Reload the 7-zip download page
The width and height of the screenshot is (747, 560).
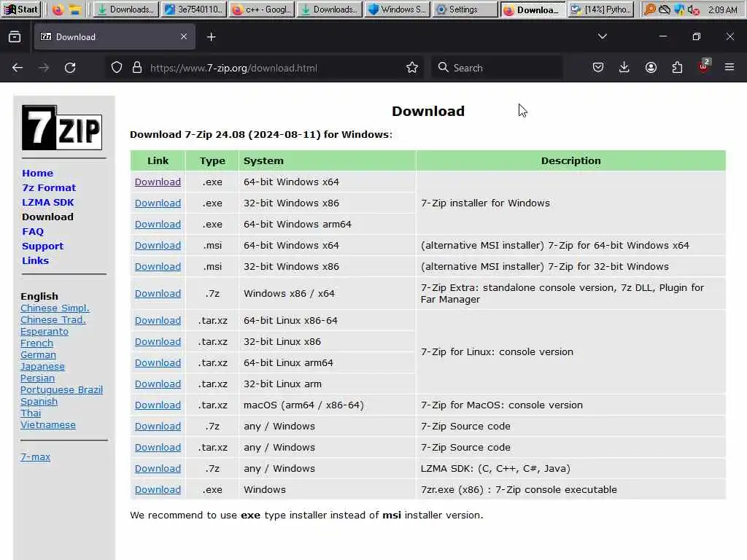tap(70, 68)
